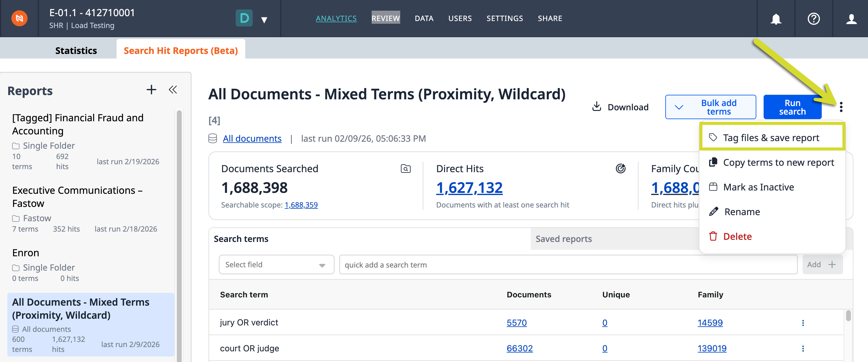Screen dimensions: 868x362
Task: Choose Tag files & save report
Action: pyautogui.click(x=772, y=138)
